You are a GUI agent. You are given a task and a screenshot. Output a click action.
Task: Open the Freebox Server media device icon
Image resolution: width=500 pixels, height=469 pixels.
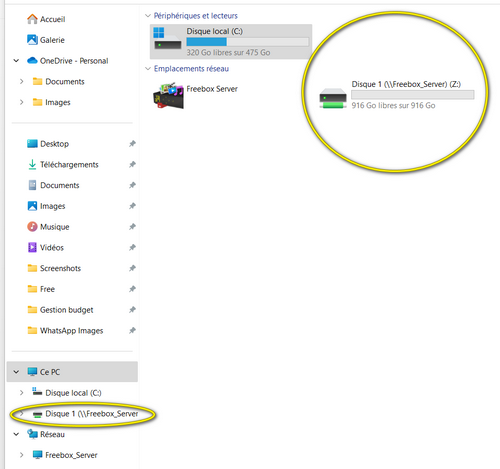168,96
